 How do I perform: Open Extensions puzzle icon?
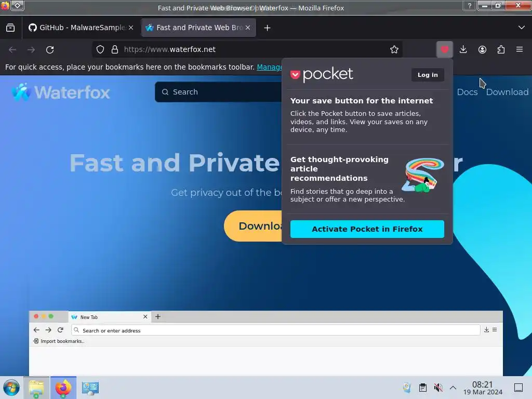coord(501,49)
